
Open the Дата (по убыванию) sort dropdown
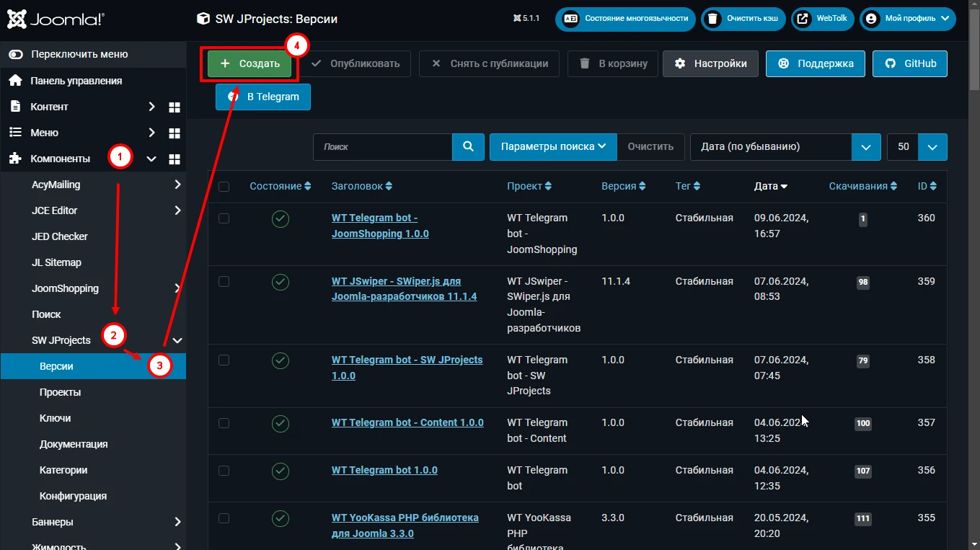click(786, 146)
